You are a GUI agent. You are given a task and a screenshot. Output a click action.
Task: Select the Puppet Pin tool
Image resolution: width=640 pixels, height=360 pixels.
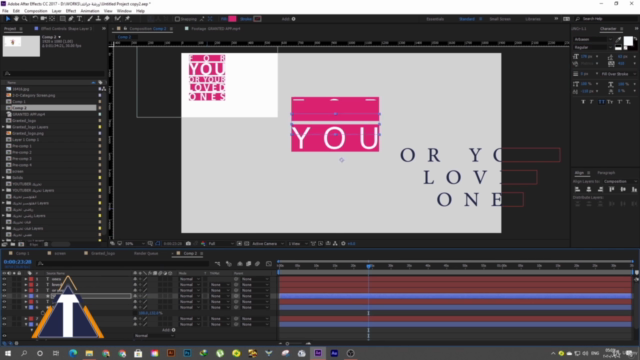click(128, 19)
